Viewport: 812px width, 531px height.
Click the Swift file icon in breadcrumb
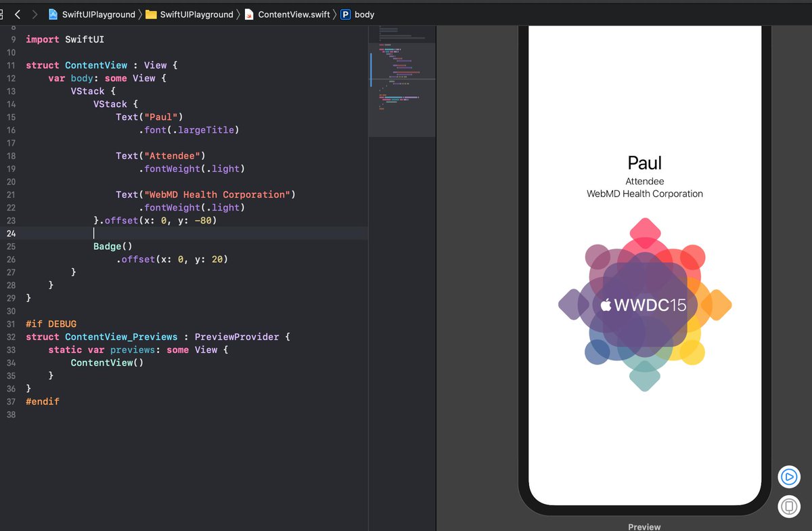click(250, 14)
